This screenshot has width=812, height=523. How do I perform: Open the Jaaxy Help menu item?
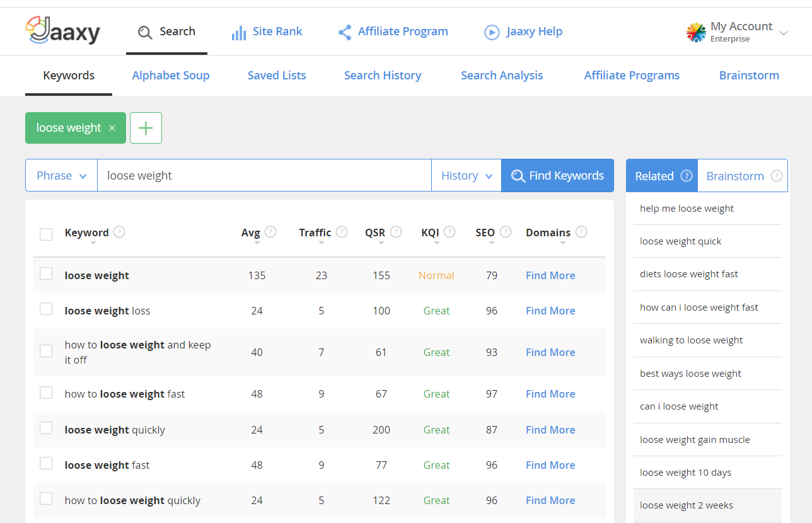click(x=523, y=32)
